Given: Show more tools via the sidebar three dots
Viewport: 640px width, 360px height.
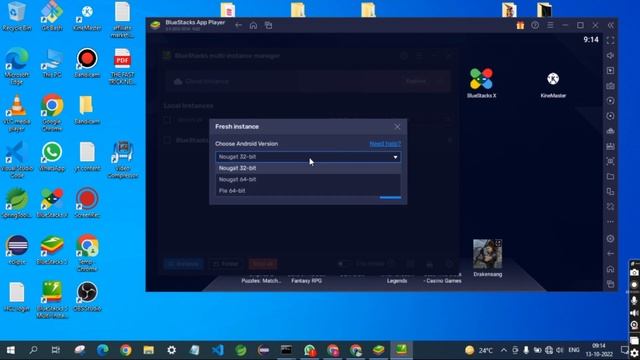Looking at the screenshot, I should pos(610,222).
